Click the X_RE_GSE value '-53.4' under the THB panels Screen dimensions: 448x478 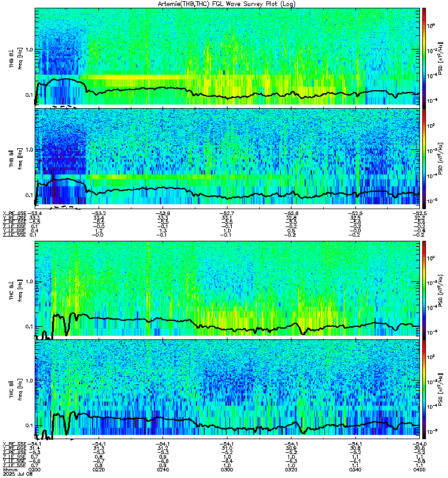pyautogui.click(x=34, y=213)
